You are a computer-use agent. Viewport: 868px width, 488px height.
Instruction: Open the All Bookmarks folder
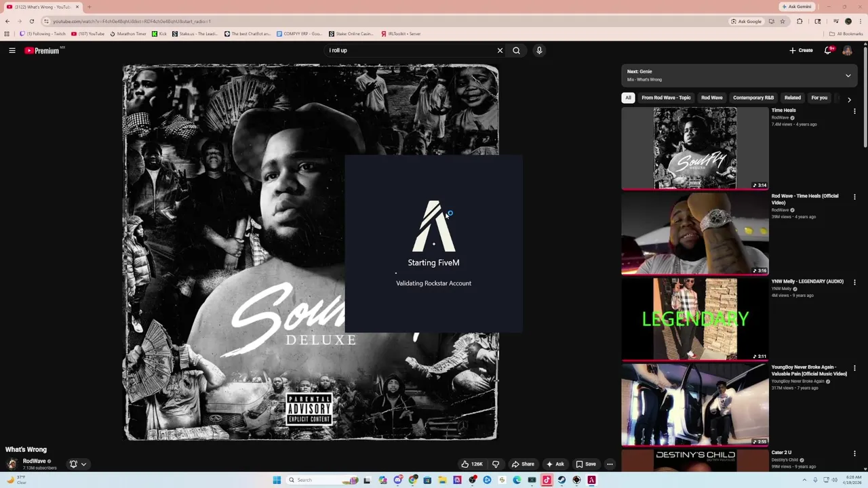846,34
